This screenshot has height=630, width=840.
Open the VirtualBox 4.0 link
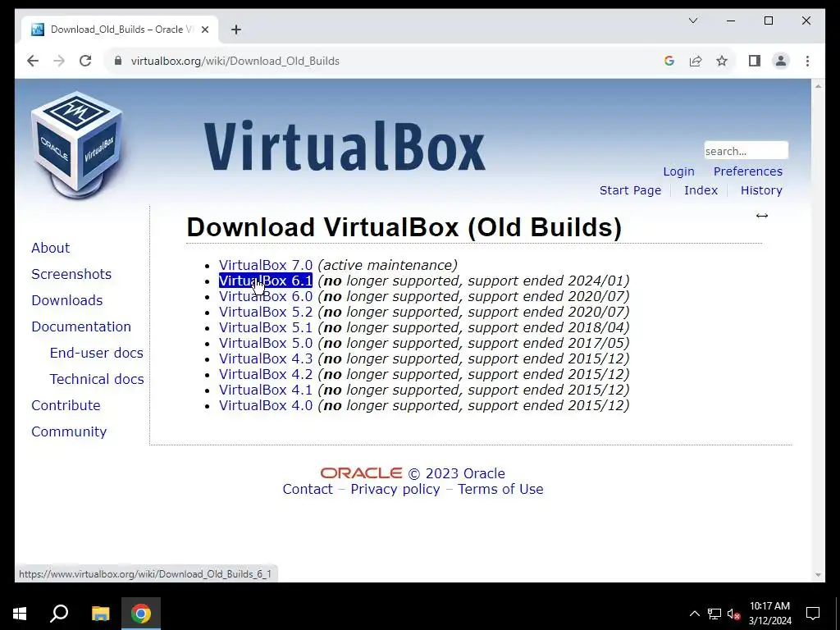coord(265,405)
